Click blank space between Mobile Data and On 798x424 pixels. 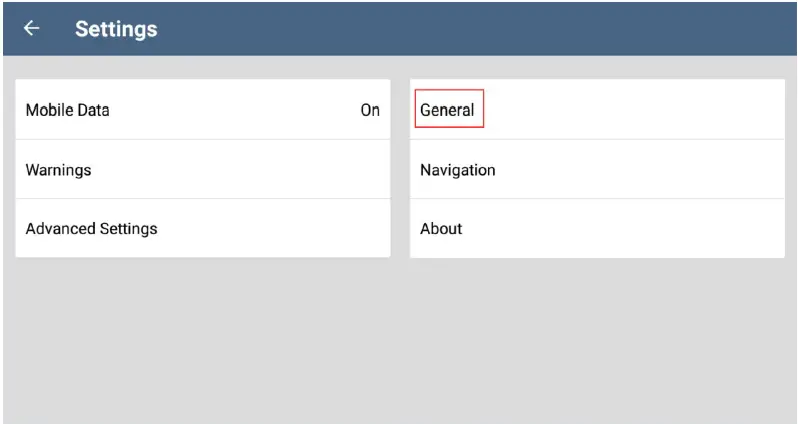(x=230, y=110)
